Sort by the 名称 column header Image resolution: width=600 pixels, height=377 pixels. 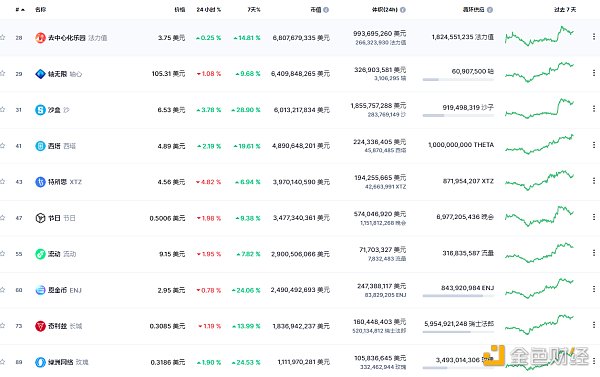(x=41, y=10)
